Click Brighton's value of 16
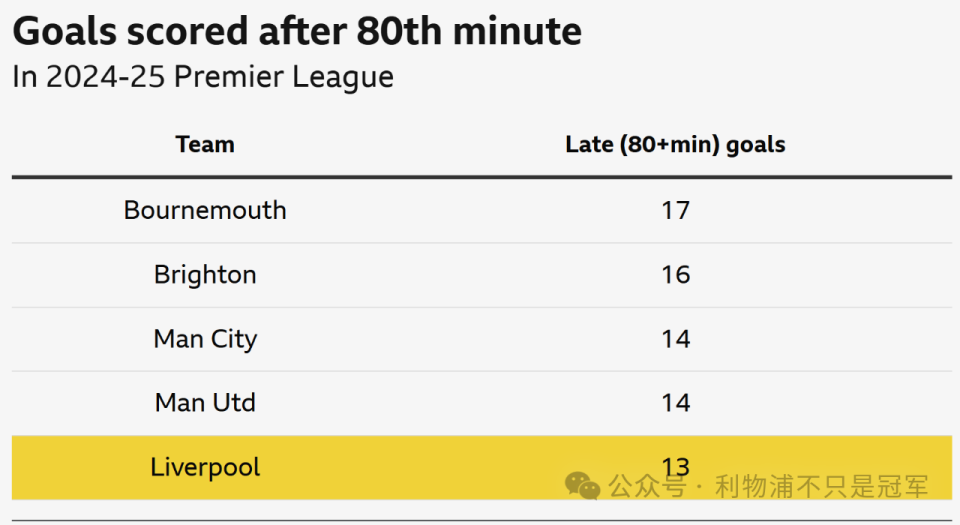Viewport: 960px width, 525px height. click(675, 275)
